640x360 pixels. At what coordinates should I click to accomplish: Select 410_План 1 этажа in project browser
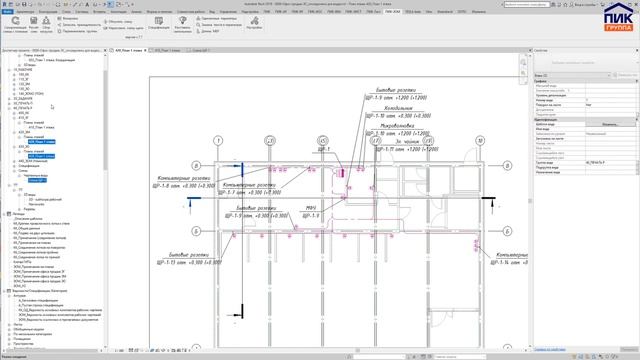pos(41,127)
